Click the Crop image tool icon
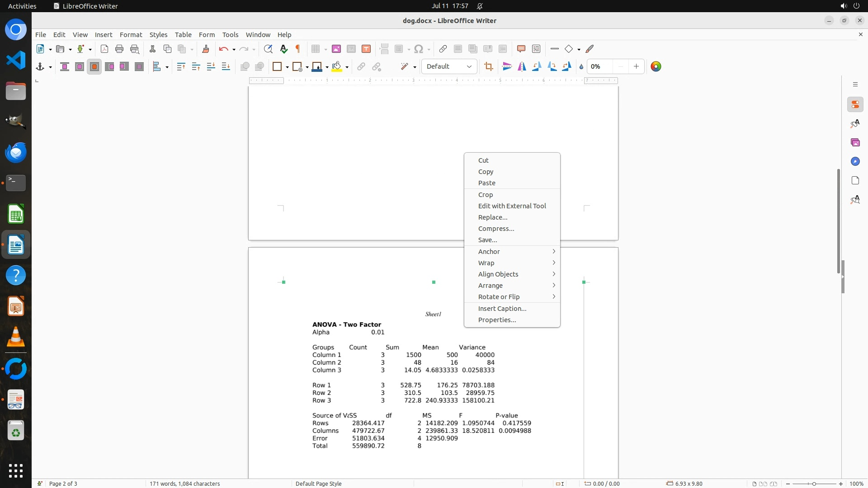 pyautogui.click(x=488, y=67)
